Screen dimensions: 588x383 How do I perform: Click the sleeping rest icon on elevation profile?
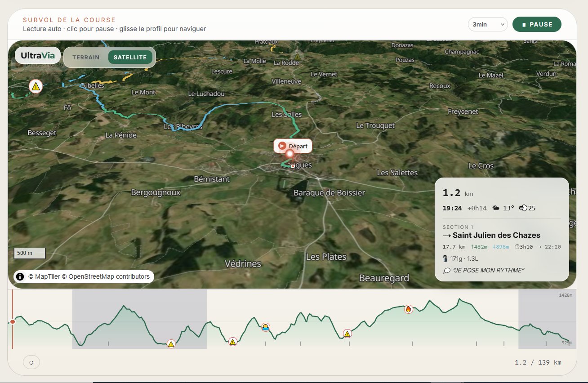point(266,327)
